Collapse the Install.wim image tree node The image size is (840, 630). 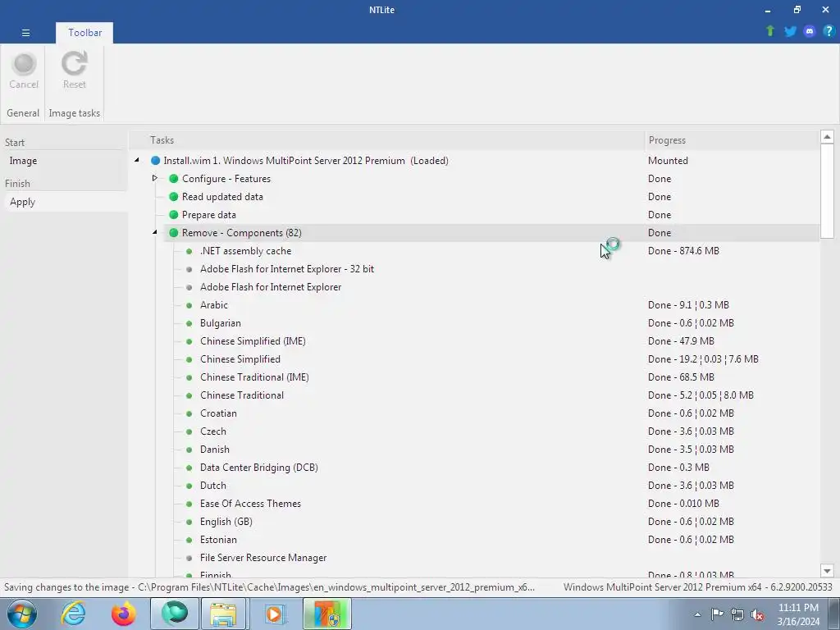pos(137,160)
